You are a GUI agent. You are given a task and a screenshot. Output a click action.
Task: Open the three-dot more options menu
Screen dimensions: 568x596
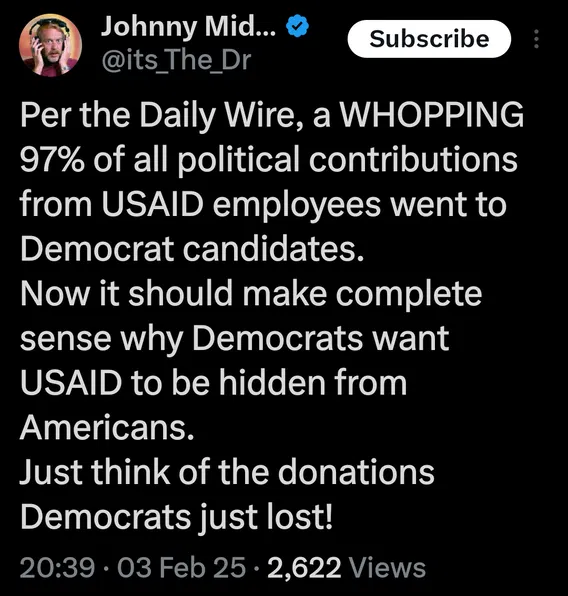pos(536,39)
